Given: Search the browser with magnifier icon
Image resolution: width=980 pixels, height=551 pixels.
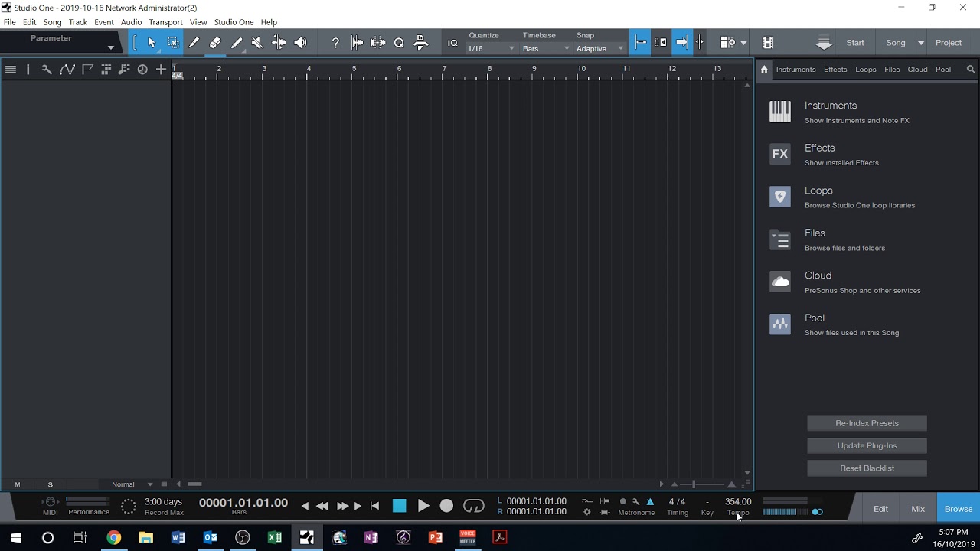Looking at the screenshot, I should [971, 69].
